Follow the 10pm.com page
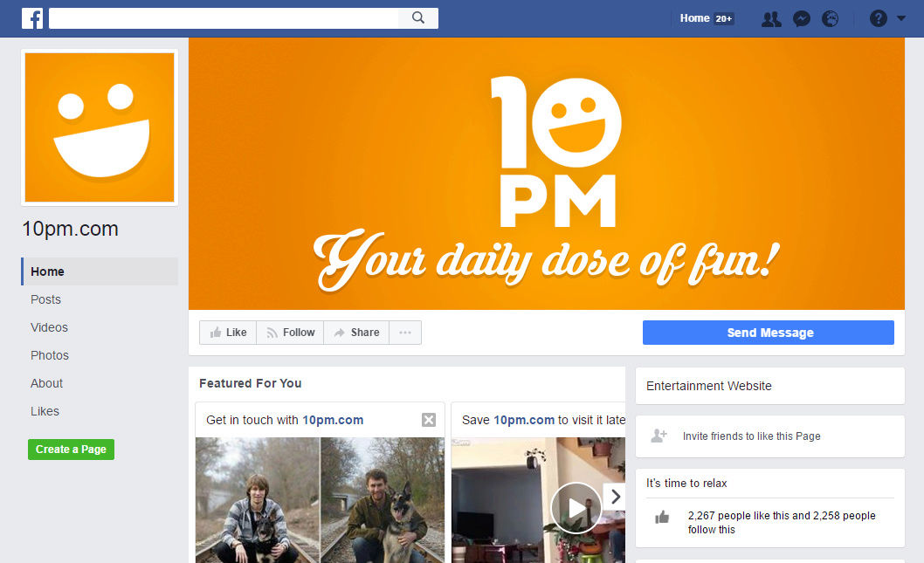 (x=290, y=333)
